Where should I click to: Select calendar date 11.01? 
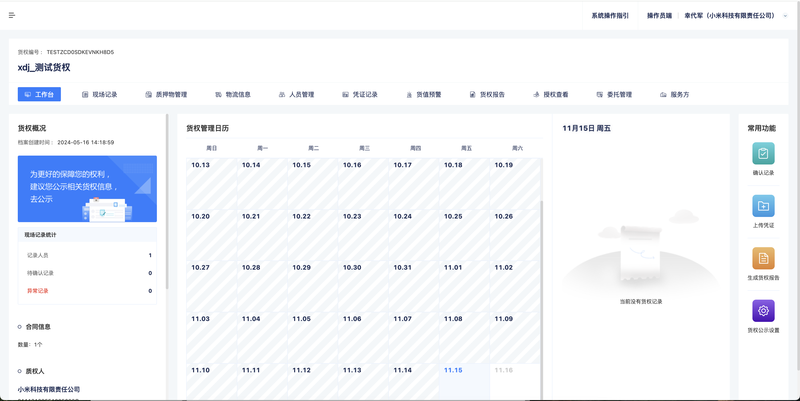(x=464, y=286)
